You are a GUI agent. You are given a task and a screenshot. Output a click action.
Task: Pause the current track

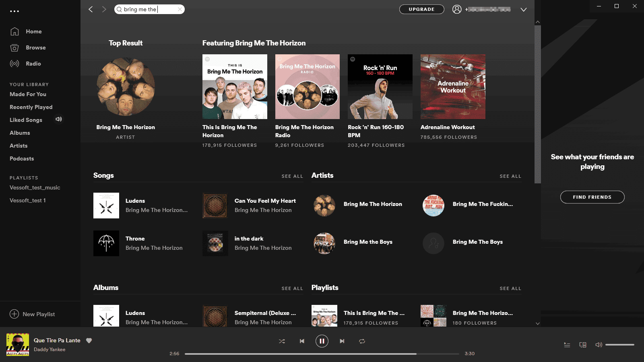[x=322, y=341]
